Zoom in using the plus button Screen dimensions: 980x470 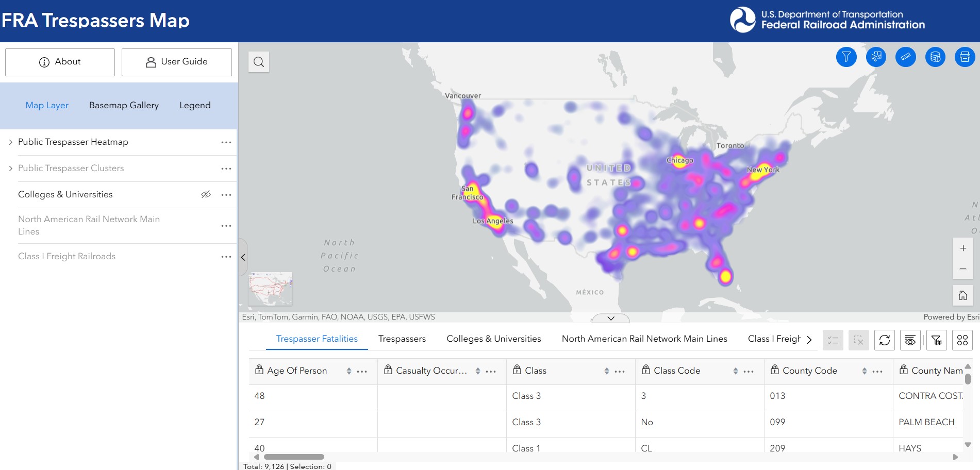coord(962,248)
